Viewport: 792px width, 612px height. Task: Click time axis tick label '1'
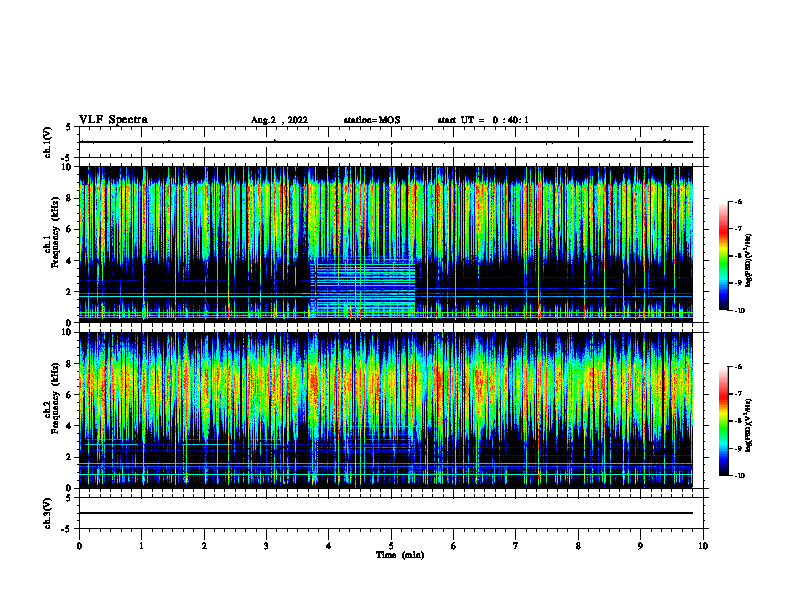[142, 546]
